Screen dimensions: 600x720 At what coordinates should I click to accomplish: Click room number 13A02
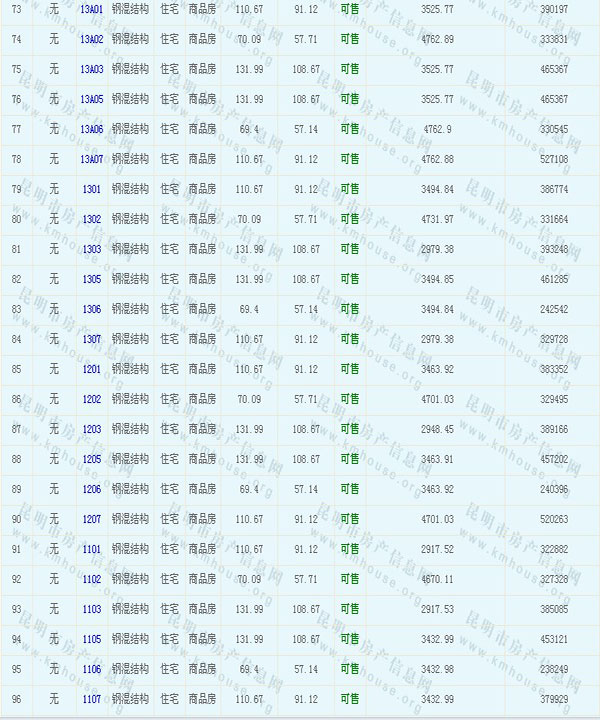tap(91, 39)
